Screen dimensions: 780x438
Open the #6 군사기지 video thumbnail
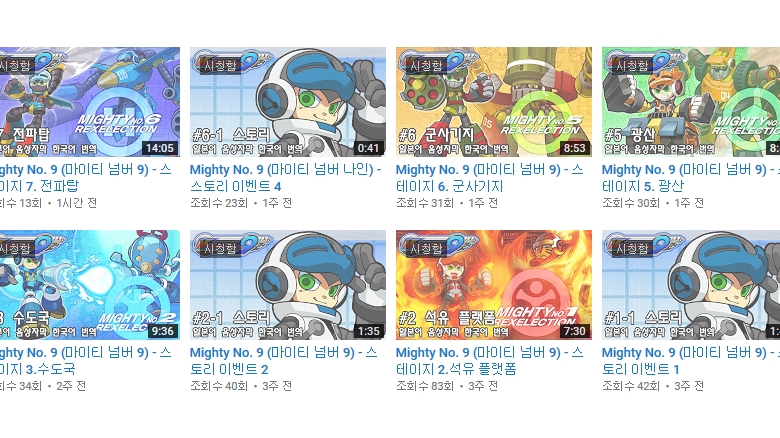coord(493,102)
